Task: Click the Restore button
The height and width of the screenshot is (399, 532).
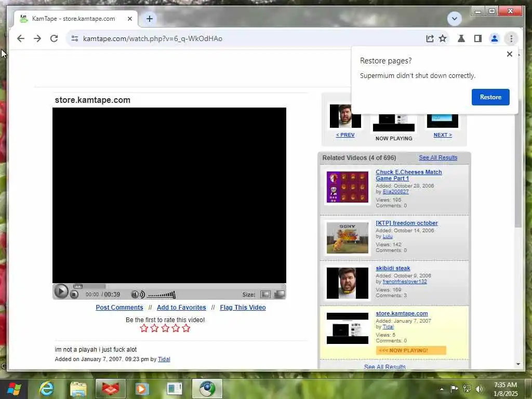Action: [x=490, y=97]
